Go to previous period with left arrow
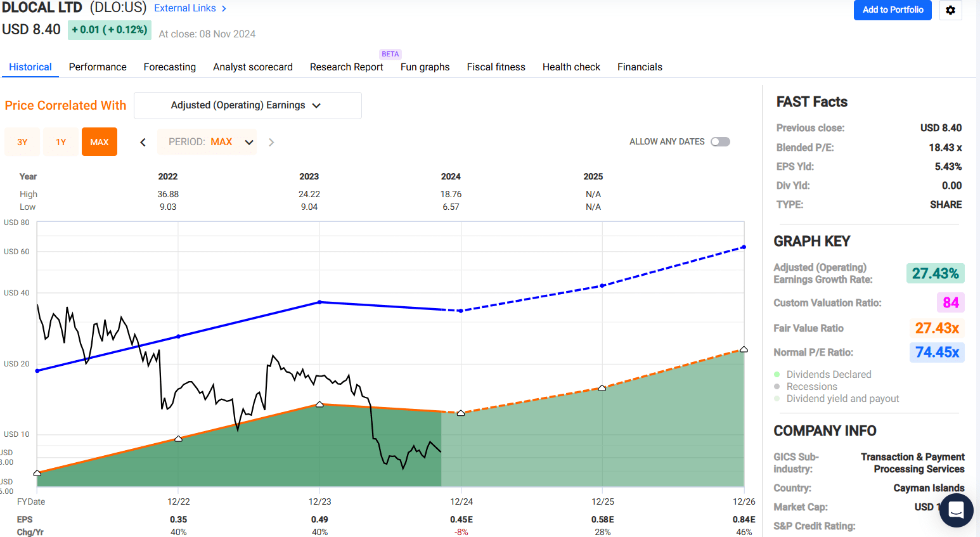Viewport: 980px width, 537px height. 143,142
